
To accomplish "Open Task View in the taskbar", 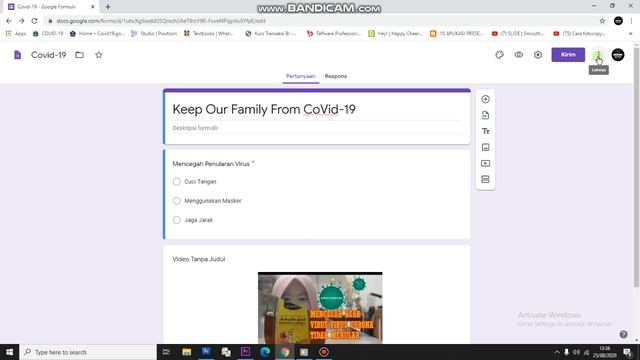I will click(166, 352).
